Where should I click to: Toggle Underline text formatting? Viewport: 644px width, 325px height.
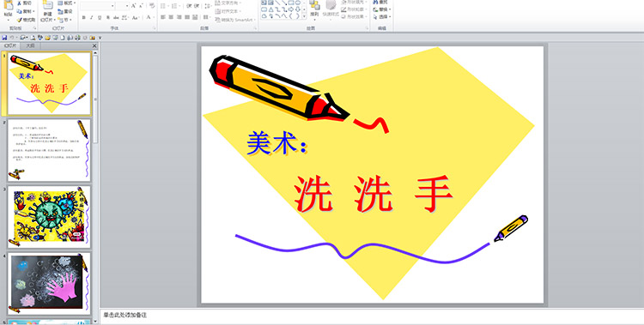click(100, 17)
